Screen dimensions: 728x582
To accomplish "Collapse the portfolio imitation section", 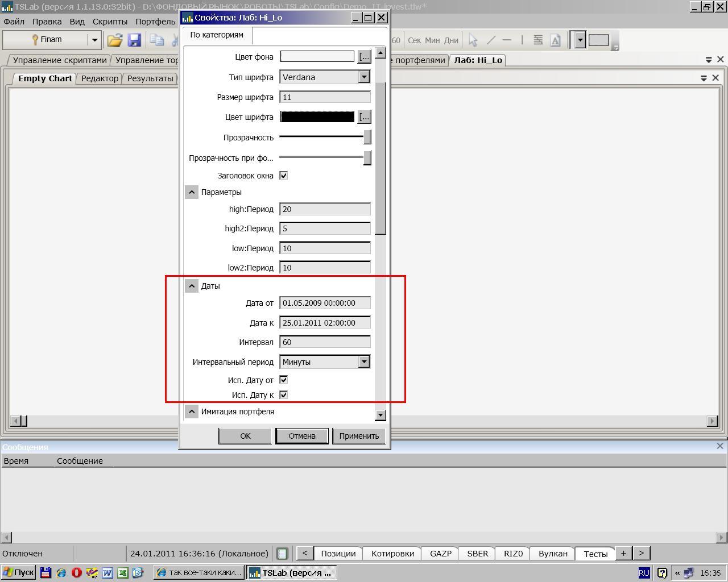I will [191, 411].
